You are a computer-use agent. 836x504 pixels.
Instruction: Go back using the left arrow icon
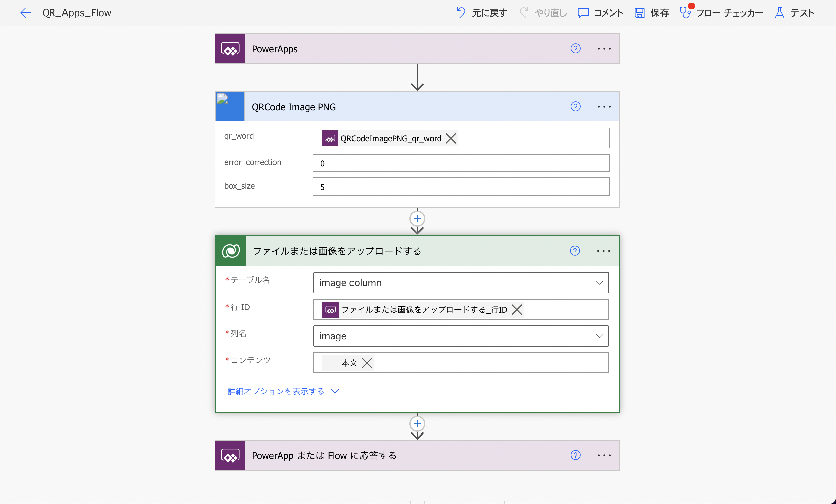pyautogui.click(x=25, y=13)
